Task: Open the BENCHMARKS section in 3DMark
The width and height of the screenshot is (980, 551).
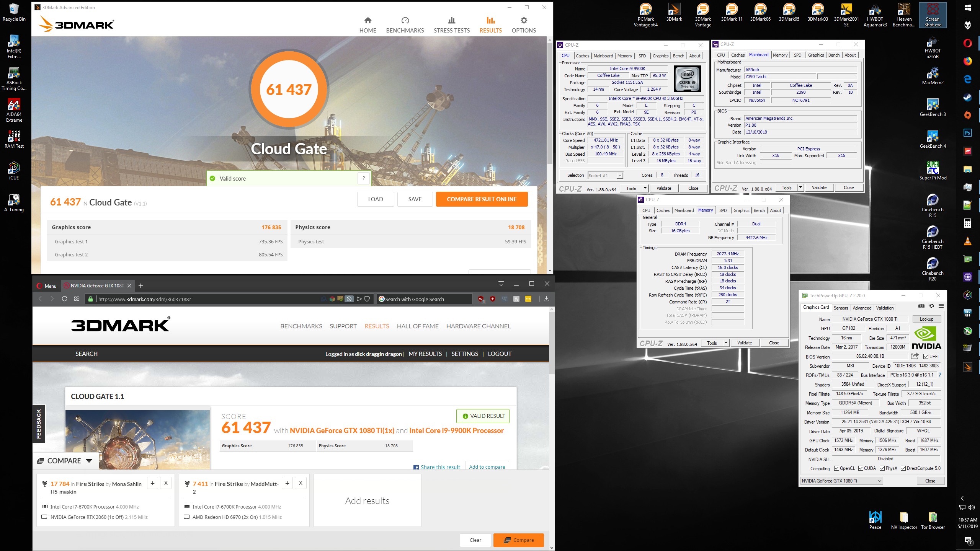Action: (405, 25)
